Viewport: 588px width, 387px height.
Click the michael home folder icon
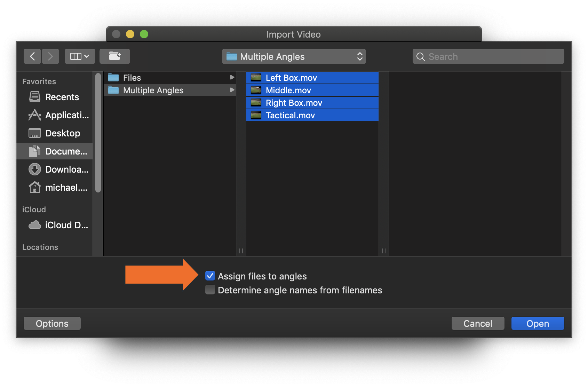(34, 187)
